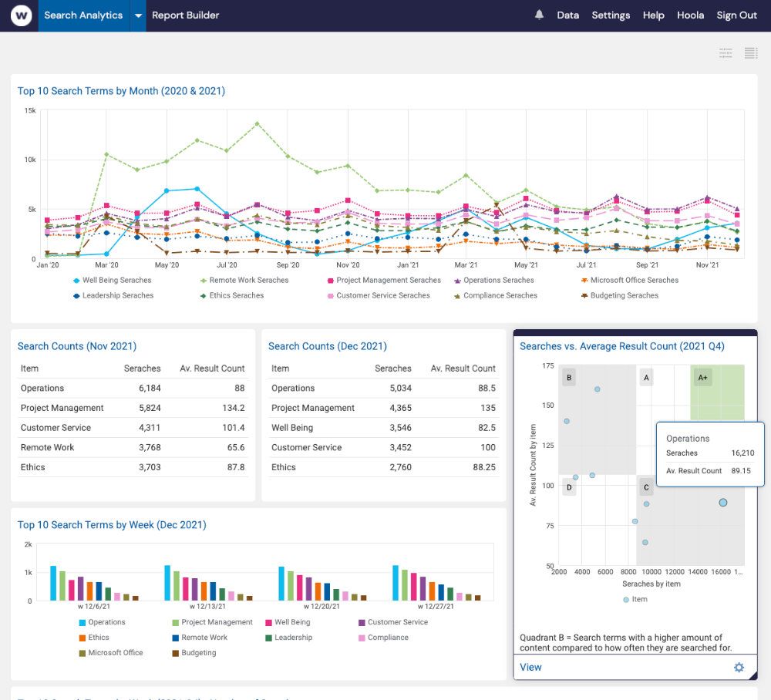Select the Operations data point in the scatter chart
771x700 pixels.
[722, 502]
